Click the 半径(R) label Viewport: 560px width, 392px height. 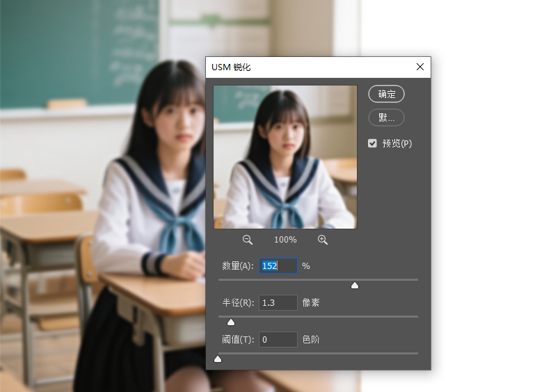pos(239,302)
